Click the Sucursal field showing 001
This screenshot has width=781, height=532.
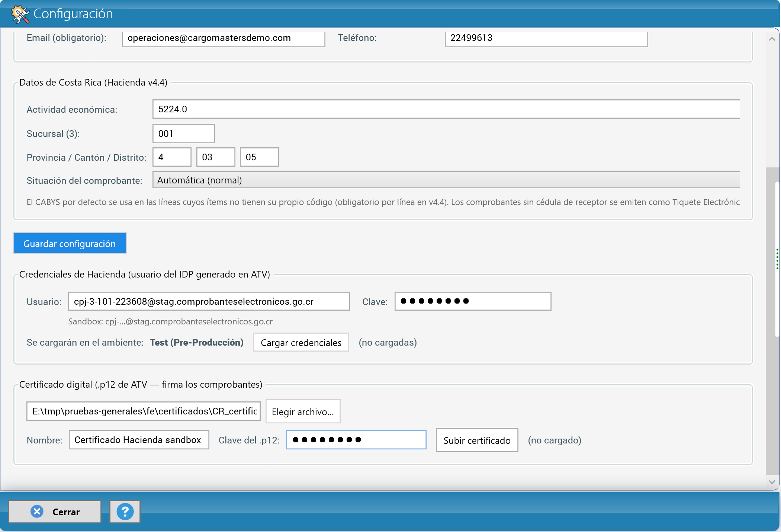click(x=183, y=134)
